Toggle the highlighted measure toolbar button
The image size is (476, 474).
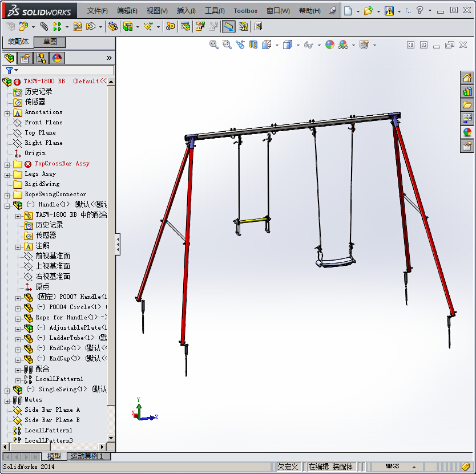(x=229, y=27)
